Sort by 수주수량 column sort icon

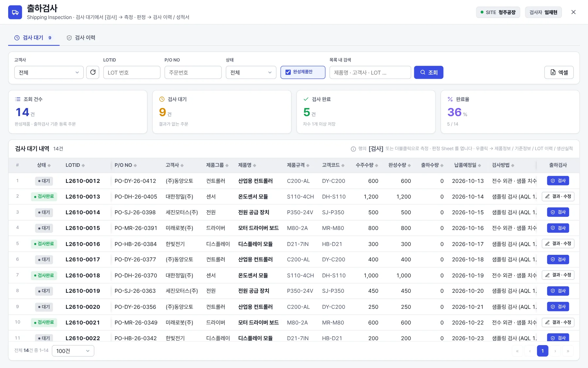377,166
